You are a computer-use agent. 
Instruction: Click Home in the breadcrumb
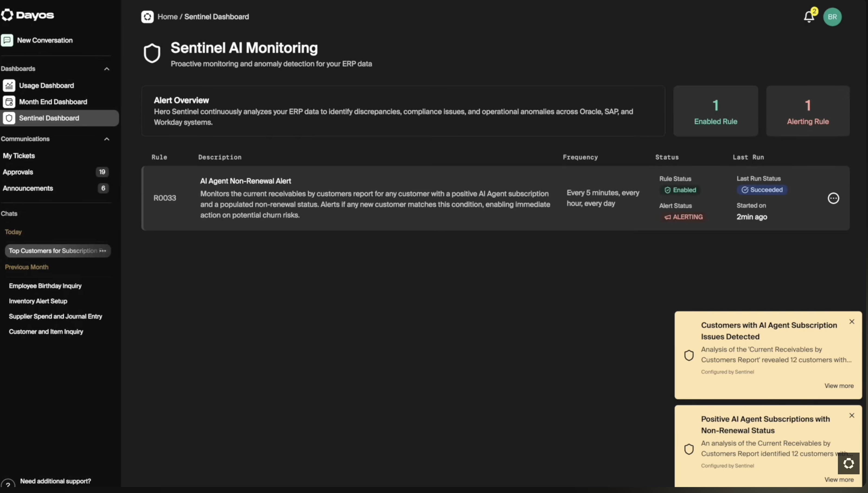pyautogui.click(x=167, y=17)
